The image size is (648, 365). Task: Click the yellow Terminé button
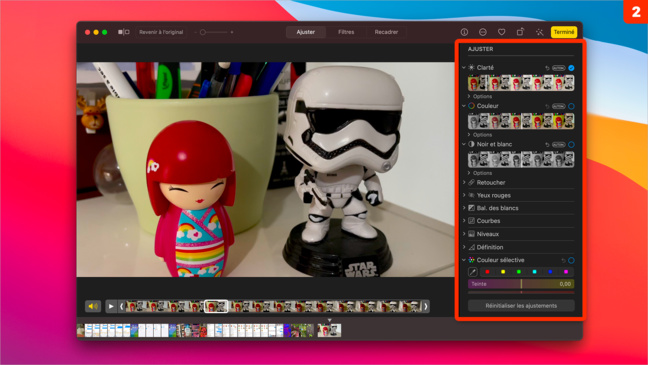(x=564, y=32)
